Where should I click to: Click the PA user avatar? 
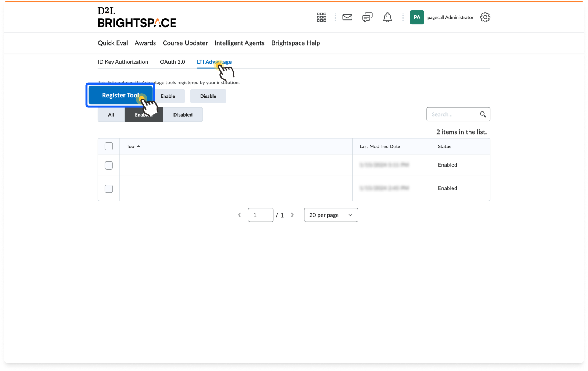pyautogui.click(x=417, y=17)
